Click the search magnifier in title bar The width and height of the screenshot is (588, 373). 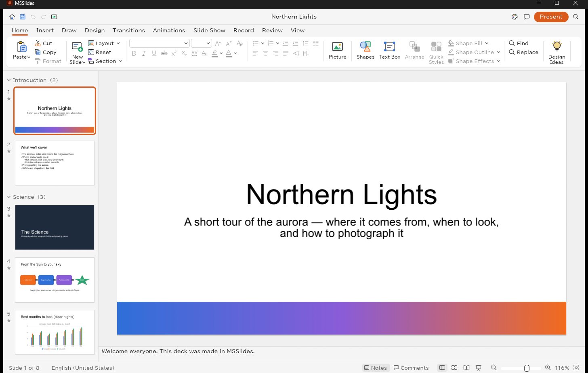tap(576, 17)
